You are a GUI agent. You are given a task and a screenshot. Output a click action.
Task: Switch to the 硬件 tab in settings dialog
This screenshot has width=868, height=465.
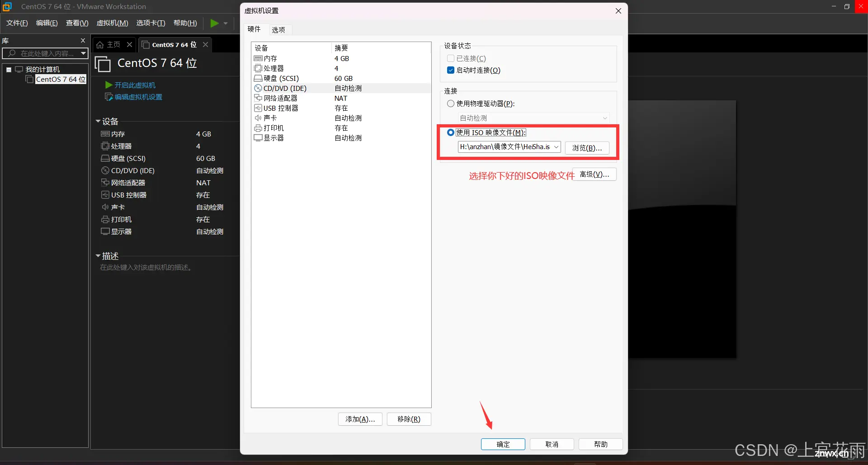pyautogui.click(x=254, y=29)
